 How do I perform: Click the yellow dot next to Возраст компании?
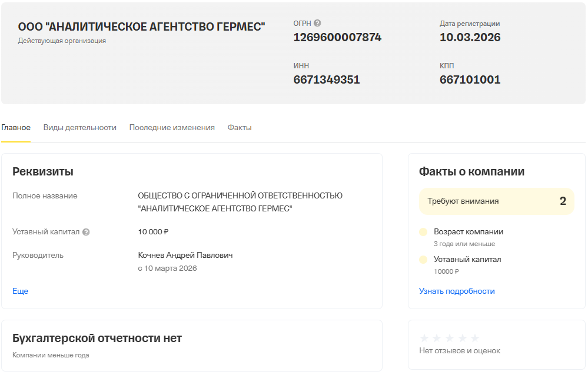[x=423, y=232]
